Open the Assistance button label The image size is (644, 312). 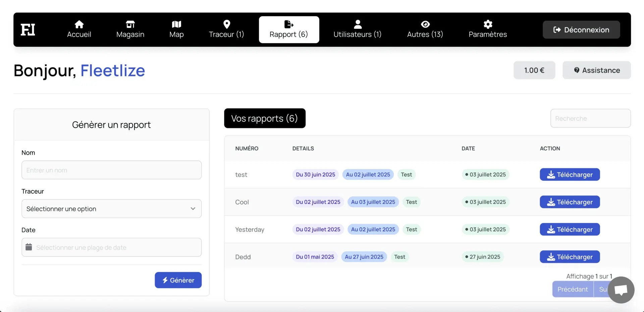coord(601,70)
